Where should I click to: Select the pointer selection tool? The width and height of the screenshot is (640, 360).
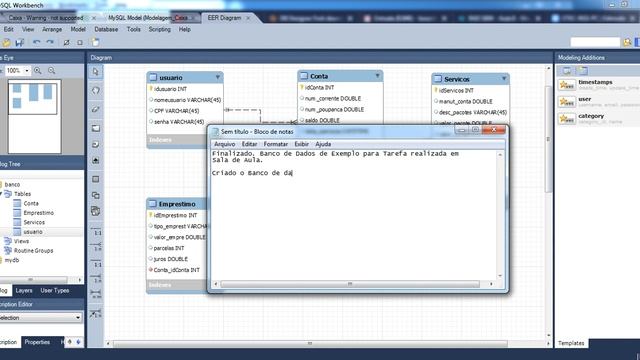[x=96, y=72]
